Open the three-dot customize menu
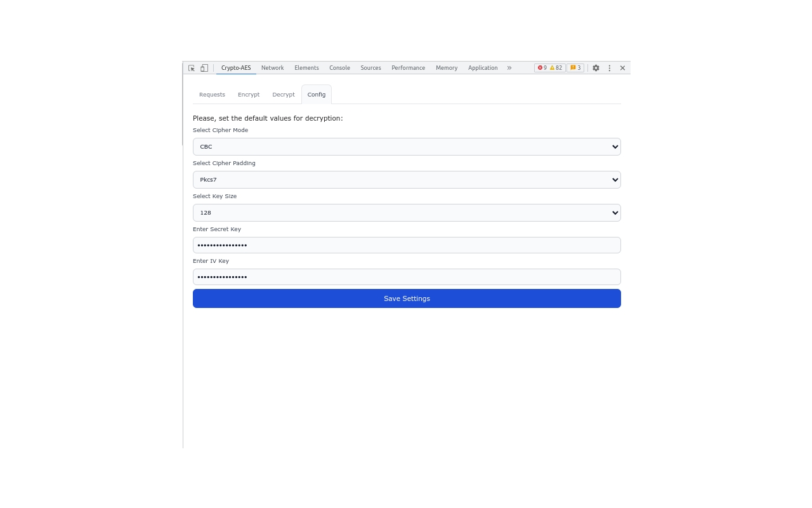This screenshot has height=508, width=812. (609, 68)
